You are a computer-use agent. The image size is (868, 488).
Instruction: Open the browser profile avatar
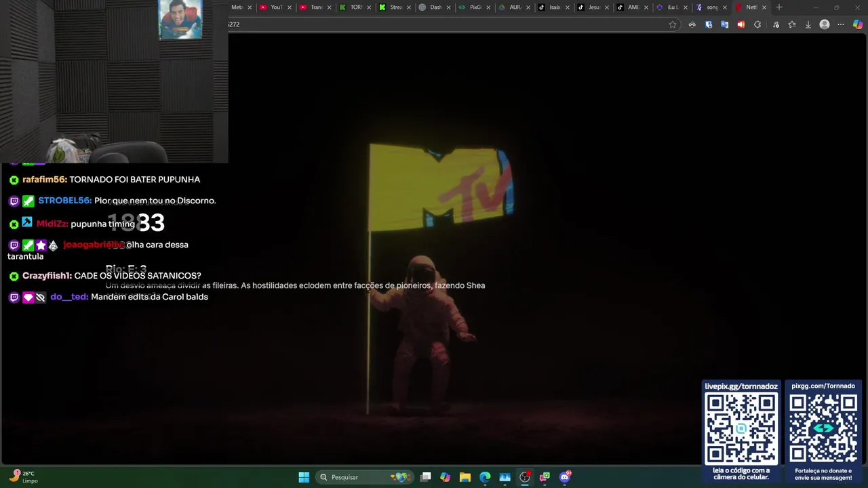tap(825, 24)
